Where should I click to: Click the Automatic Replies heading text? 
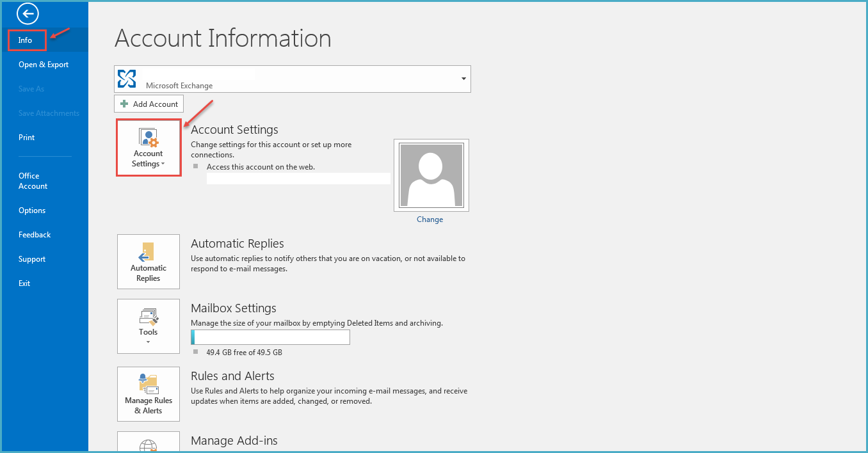coord(237,244)
